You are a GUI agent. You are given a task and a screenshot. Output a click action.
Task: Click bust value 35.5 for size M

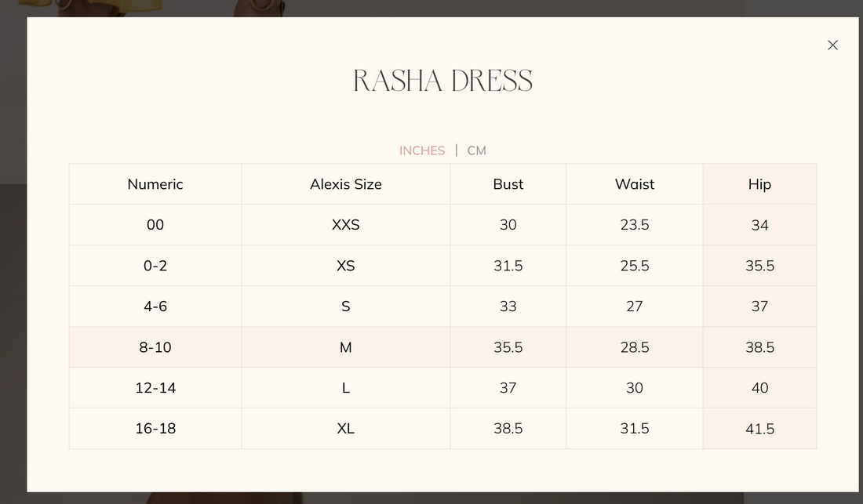point(508,347)
